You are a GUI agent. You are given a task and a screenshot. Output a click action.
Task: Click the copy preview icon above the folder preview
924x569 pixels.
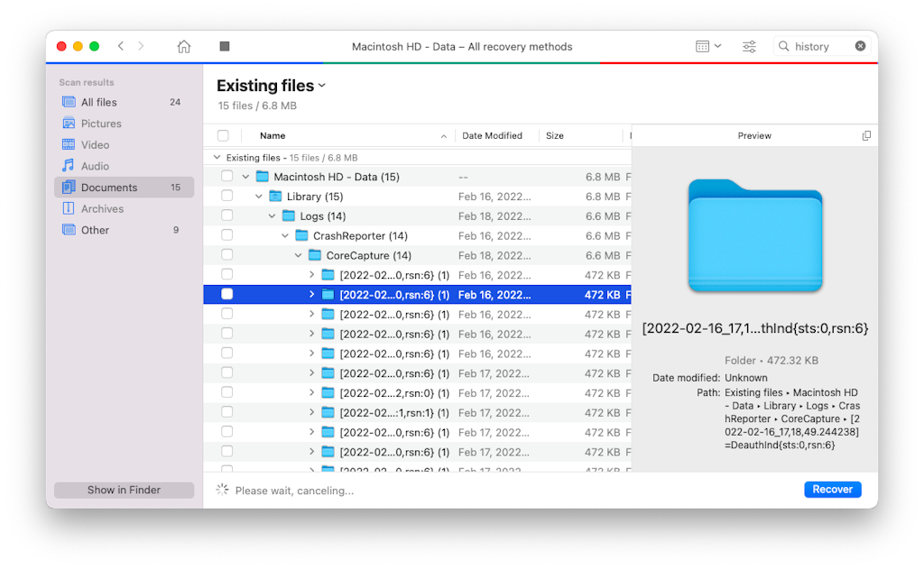pyautogui.click(x=866, y=134)
